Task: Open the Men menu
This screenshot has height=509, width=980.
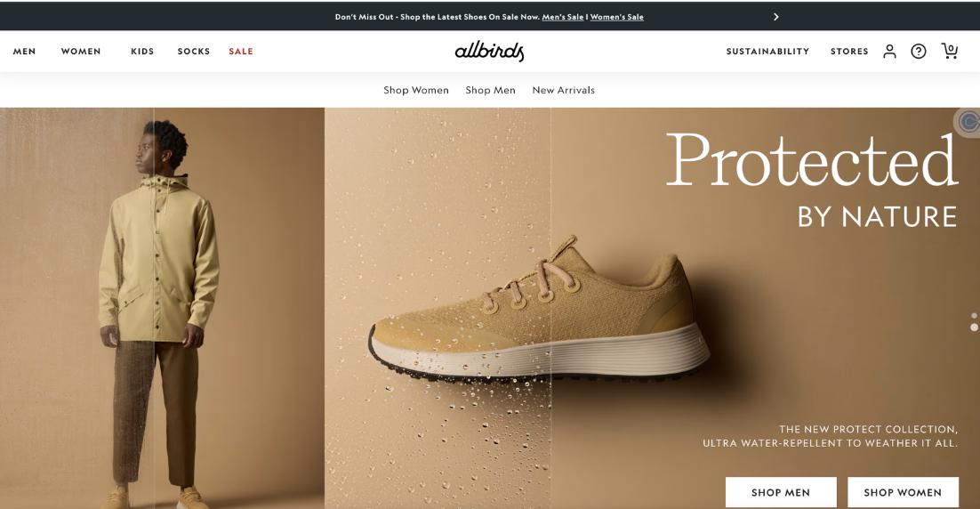Action: tap(24, 52)
